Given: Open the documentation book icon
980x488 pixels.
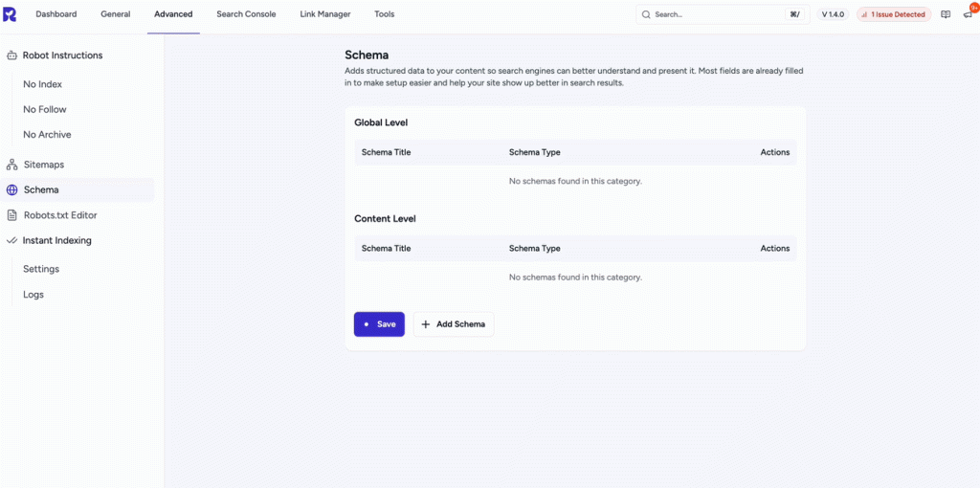Looking at the screenshot, I should (946, 14).
